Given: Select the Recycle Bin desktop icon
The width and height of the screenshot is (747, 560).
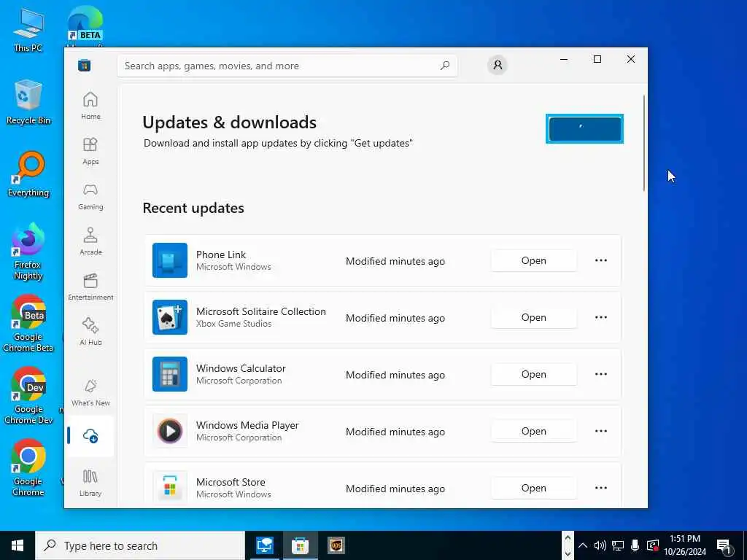Looking at the screenshot, I should pyautogui.click(x=28, y=102).
